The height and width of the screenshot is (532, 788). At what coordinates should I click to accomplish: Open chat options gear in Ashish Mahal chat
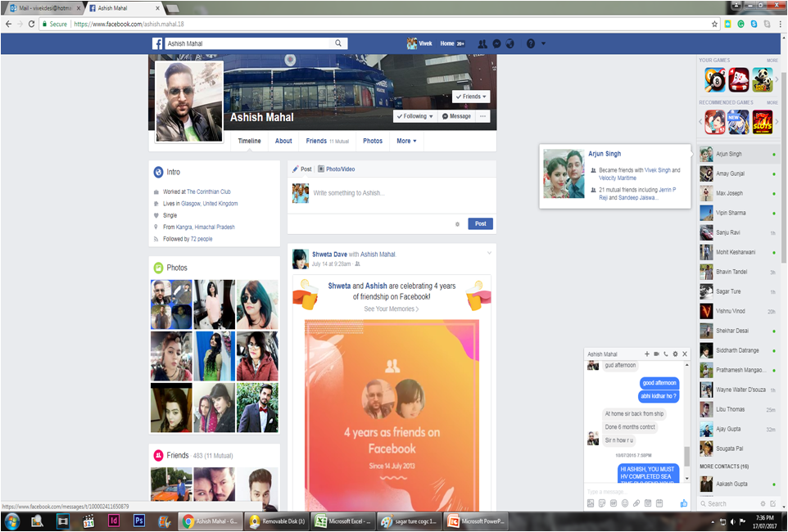[676, 354]
